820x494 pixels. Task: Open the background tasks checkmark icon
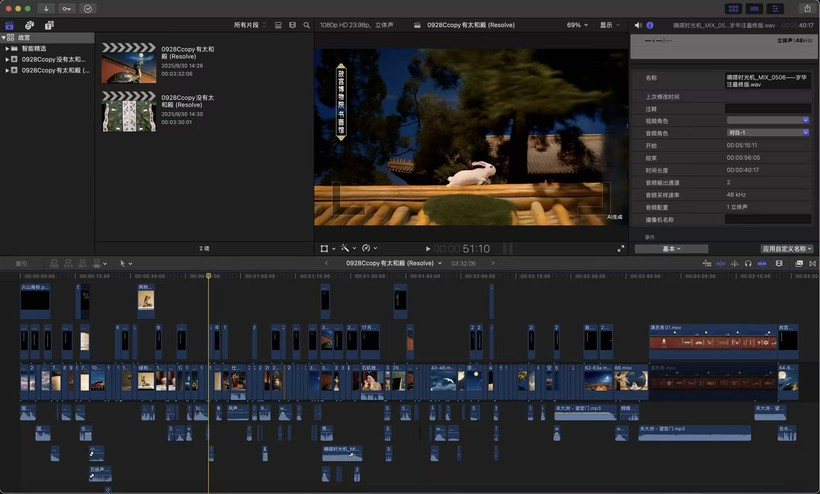point(88,8)
